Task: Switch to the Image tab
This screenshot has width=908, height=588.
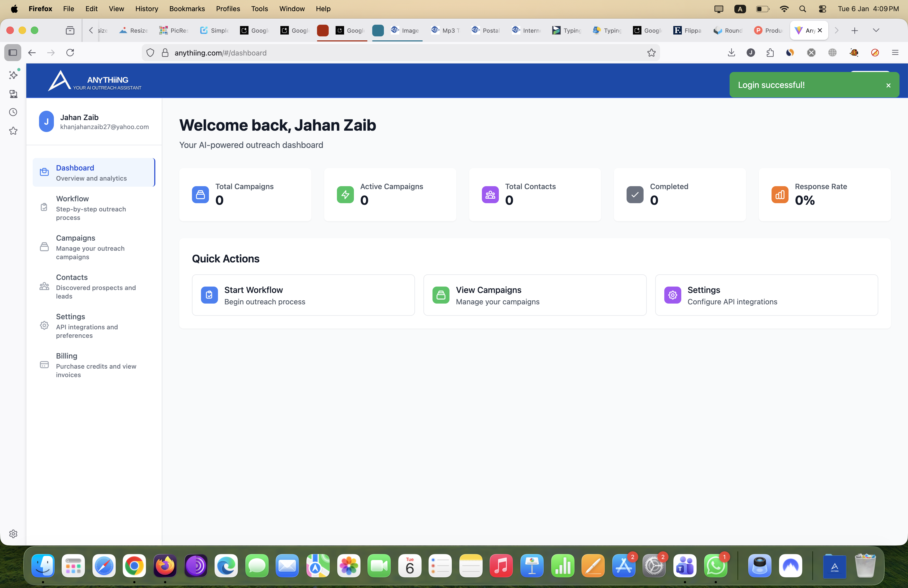Action: [404, 31]
